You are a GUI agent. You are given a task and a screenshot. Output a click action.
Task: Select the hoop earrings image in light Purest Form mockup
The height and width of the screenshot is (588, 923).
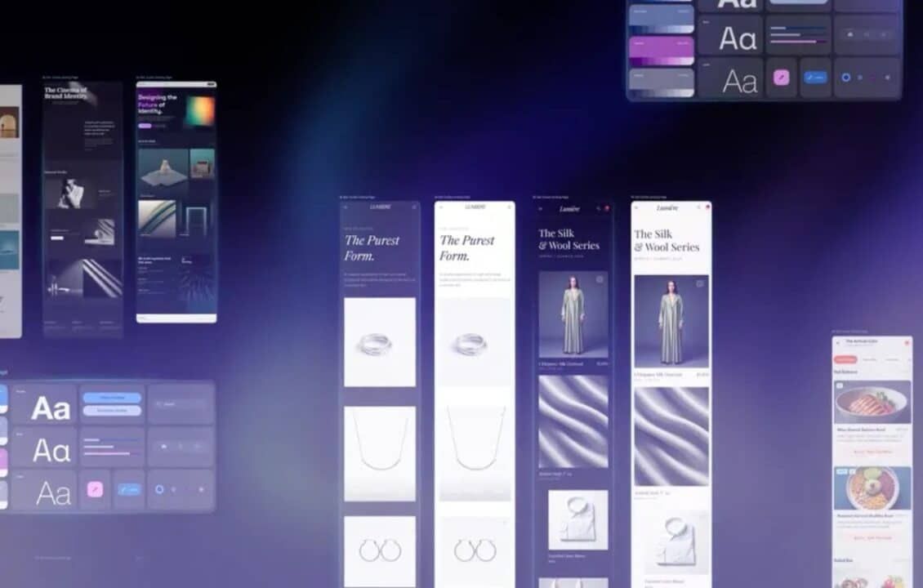click(475, 551)
